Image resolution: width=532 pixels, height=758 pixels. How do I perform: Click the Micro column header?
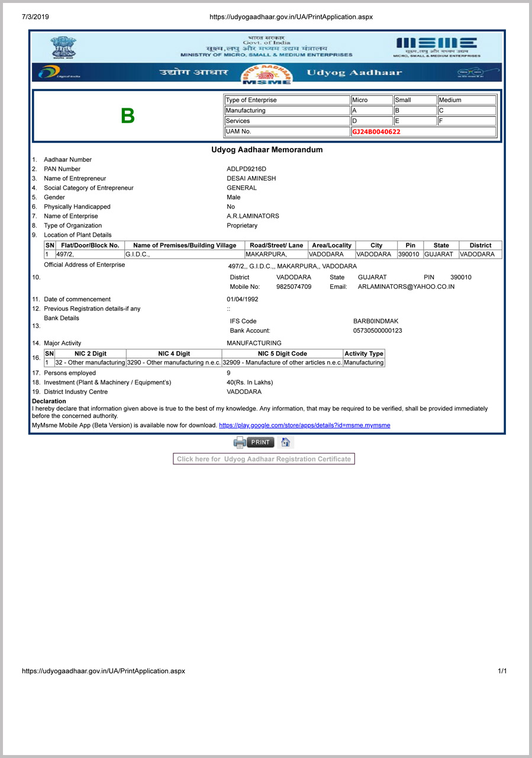(x=372, y=100)
